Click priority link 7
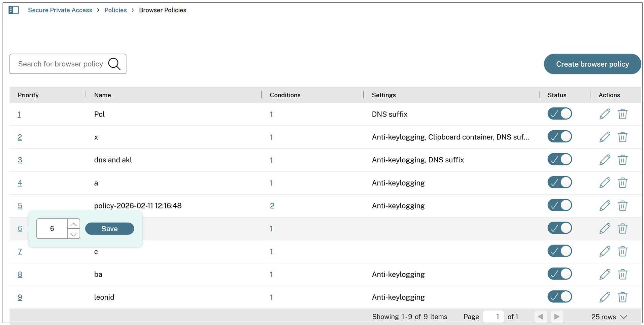 pyautogui.click(x=20, y=252)
